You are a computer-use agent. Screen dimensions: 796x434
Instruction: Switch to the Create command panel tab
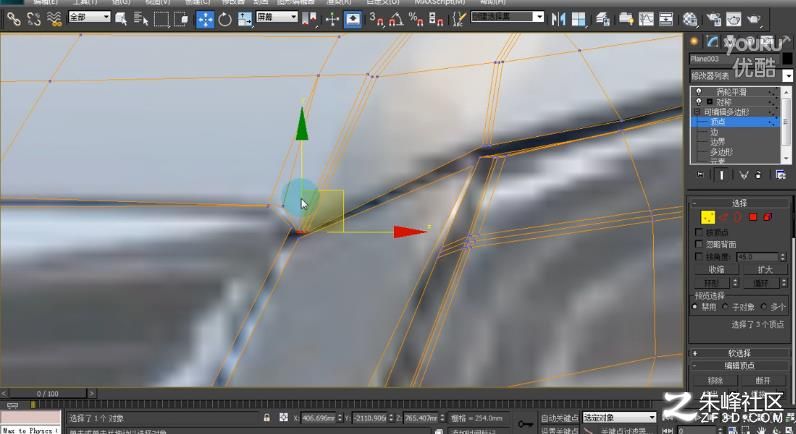[x=694, y=42]
